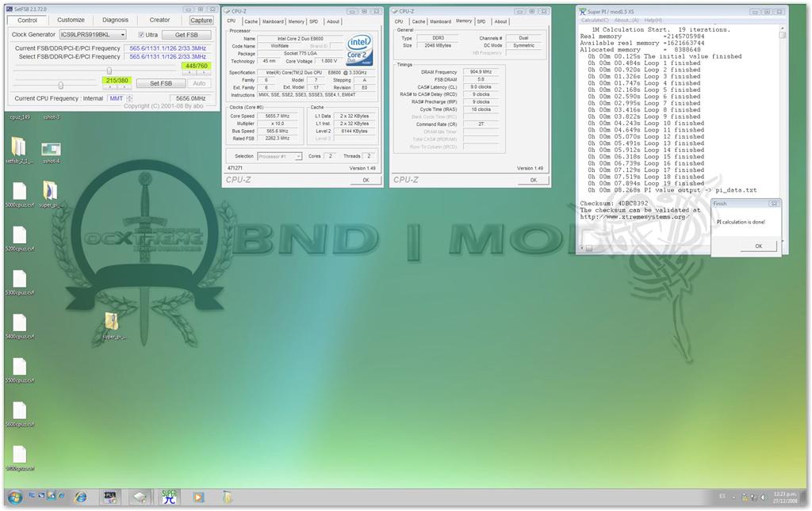Click the Get FSB button

(x=186, y=35)
